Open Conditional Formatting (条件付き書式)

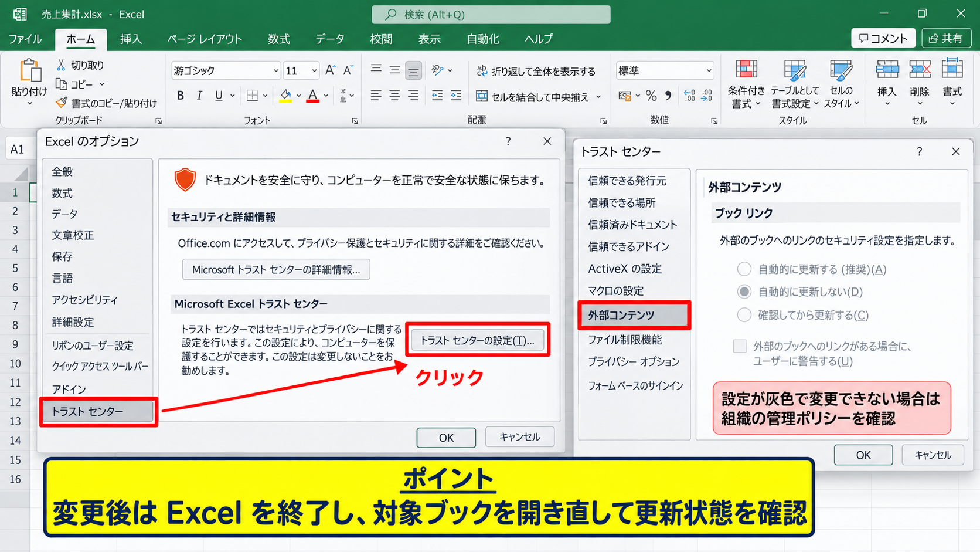coord(746,84)
